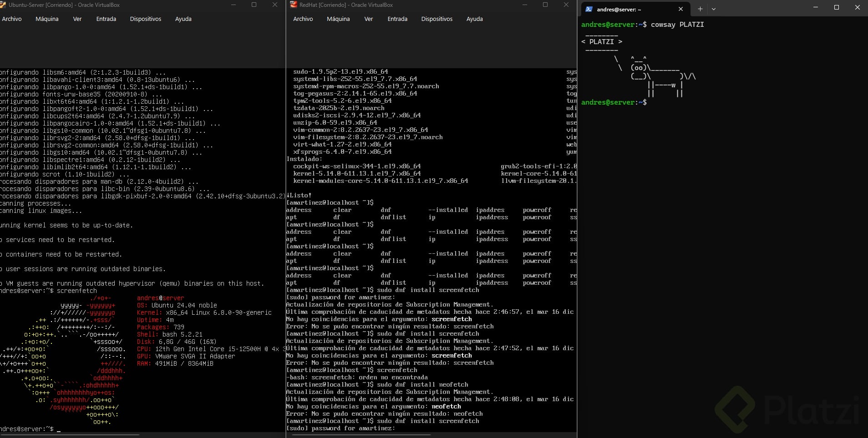Open Ver menu in the Ubuntu-Server window
Viewport: 868px width, 438px height.
click(x=77, y=19)
